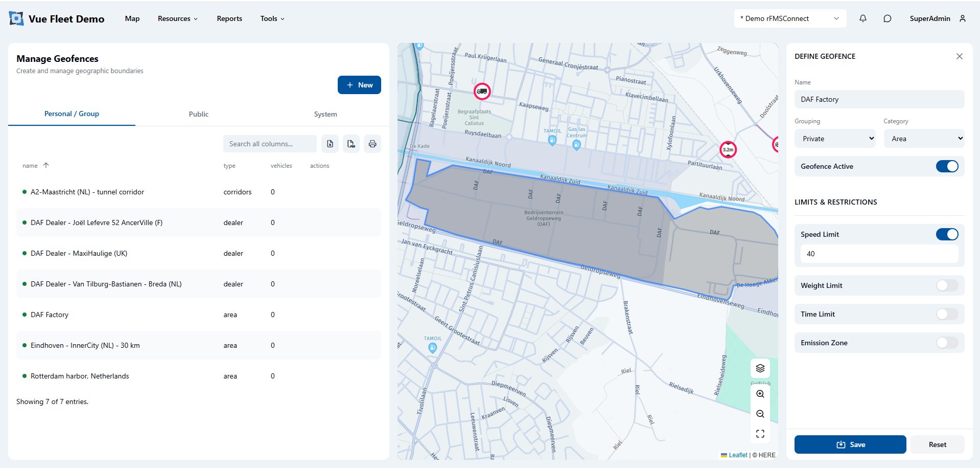Open the map layers selector

coord(760,368)
